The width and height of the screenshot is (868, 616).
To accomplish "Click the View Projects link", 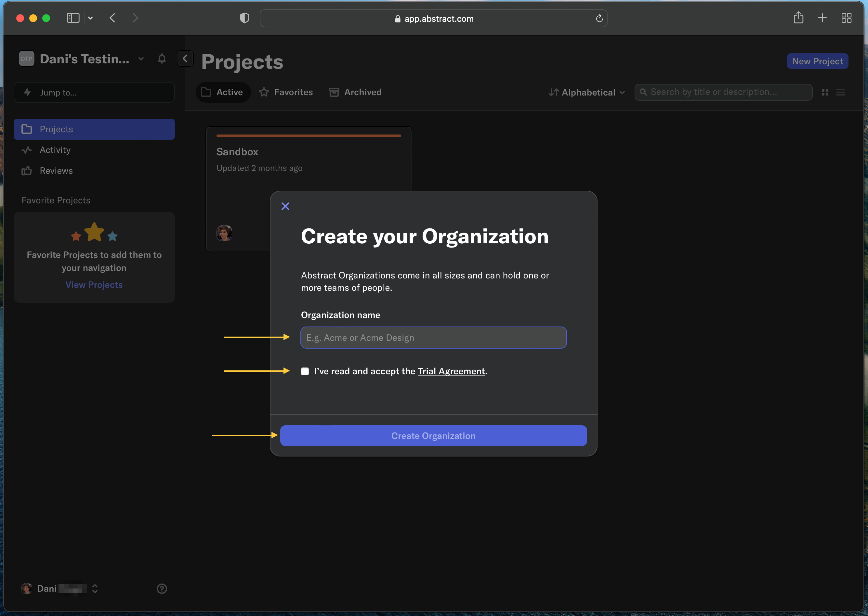I will pos(94,285).
